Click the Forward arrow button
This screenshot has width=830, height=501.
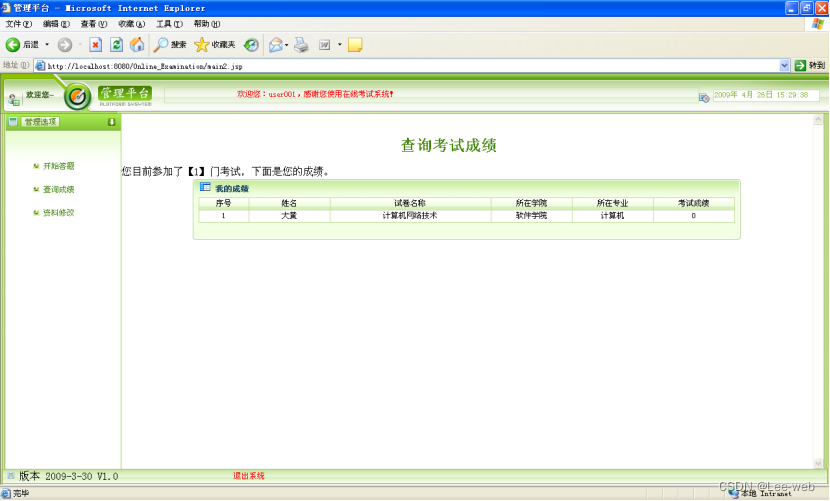coord(65,45)
